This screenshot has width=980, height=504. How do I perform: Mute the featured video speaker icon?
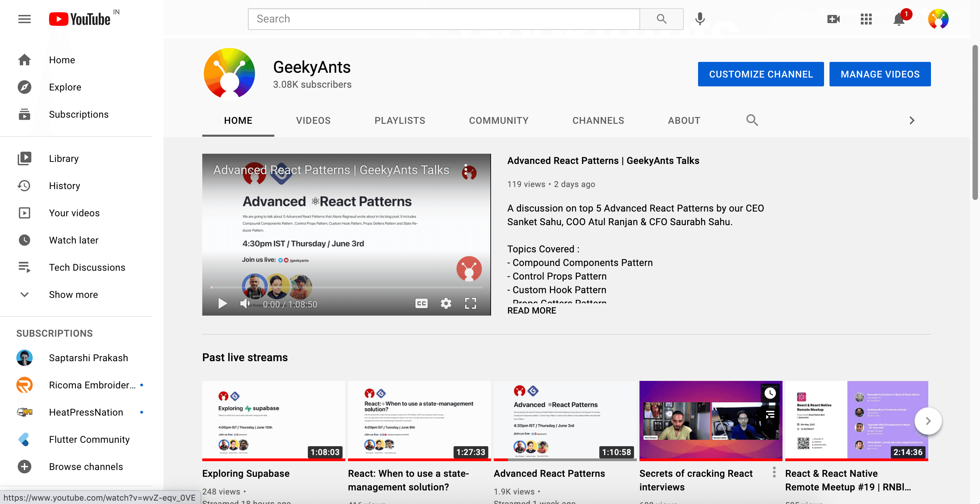click(244, 303)
